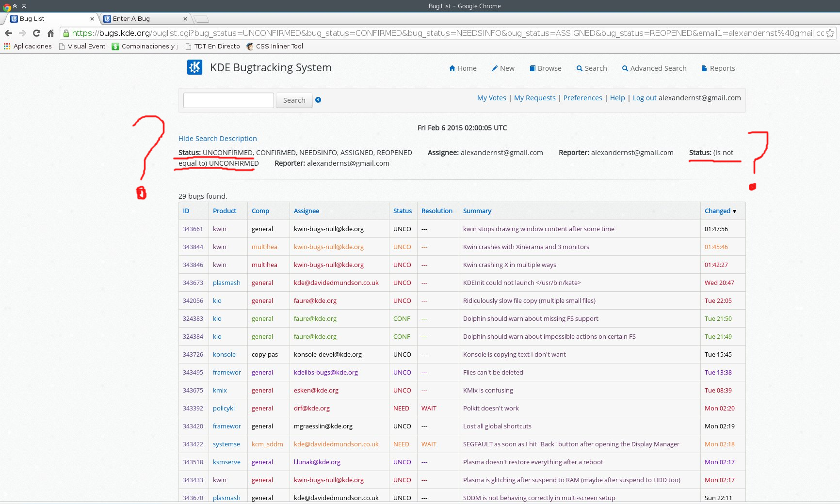
Task: Bookmark page with star icon
Action: pyautogui.click(x=830, y=33)
